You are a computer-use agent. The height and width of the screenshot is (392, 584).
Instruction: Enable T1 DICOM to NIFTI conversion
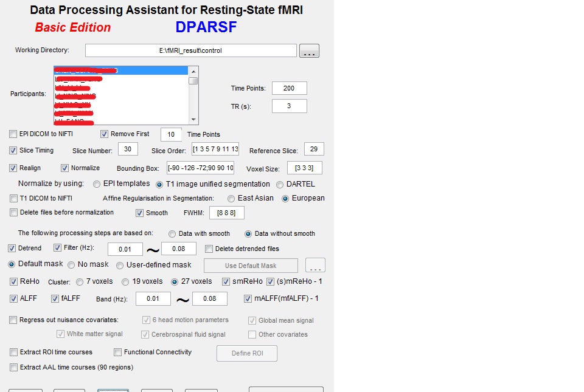tap(14, 199)
